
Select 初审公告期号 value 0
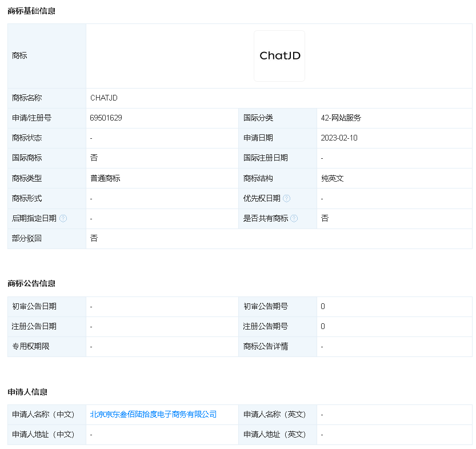pos(322,306)
